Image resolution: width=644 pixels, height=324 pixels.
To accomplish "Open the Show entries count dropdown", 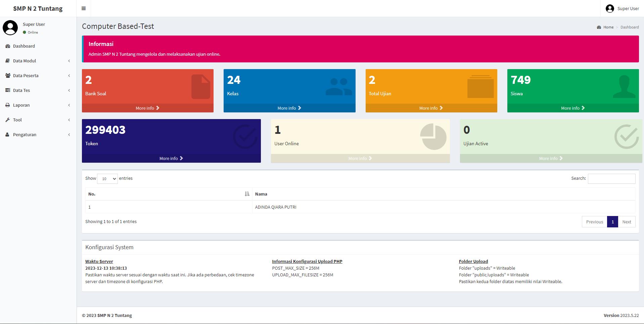I will [x=107, y=178].
